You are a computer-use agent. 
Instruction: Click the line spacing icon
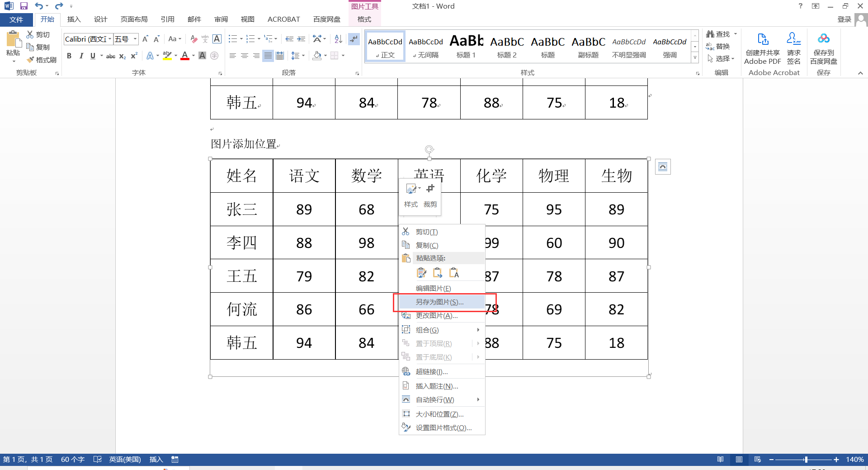(x=295, y=56)
